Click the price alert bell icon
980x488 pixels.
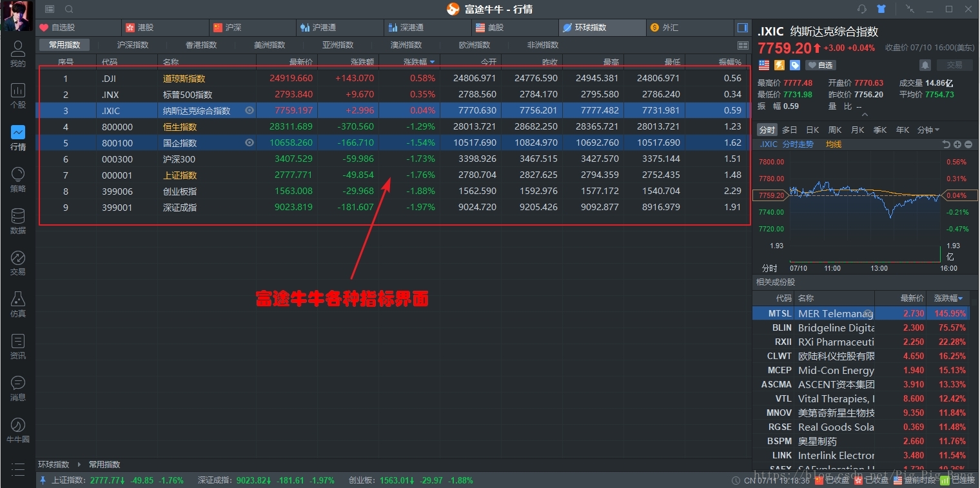tap(925, 65)
